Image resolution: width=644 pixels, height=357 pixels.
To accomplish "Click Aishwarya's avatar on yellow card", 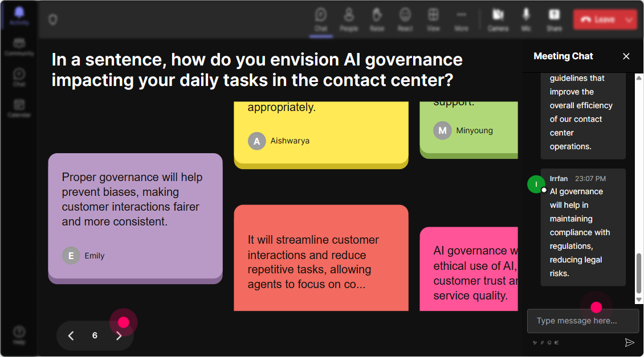I will [x=256, y=141].
